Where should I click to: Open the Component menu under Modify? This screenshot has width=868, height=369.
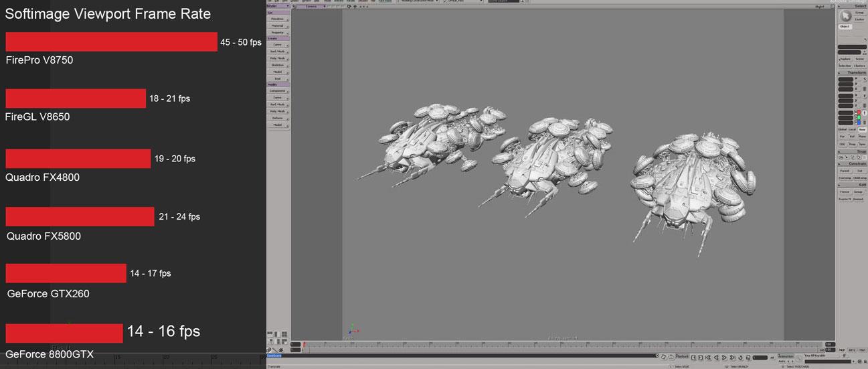[278, 90]
